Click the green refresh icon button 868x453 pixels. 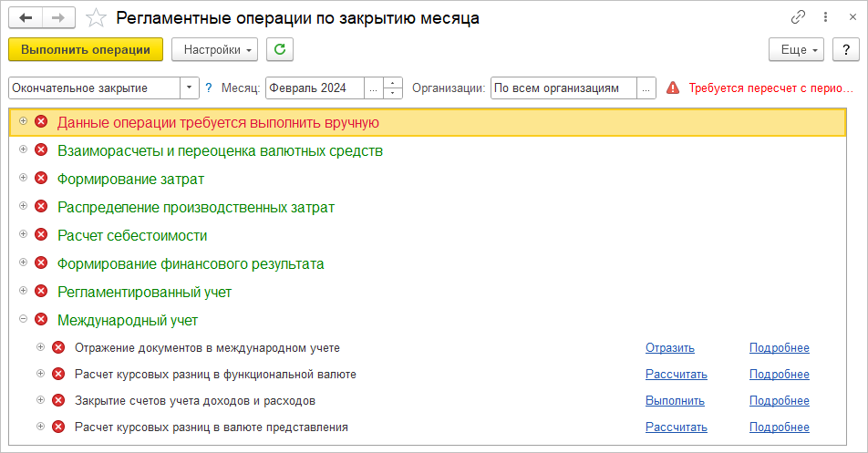pyautogui.click(x=280, y=49)
